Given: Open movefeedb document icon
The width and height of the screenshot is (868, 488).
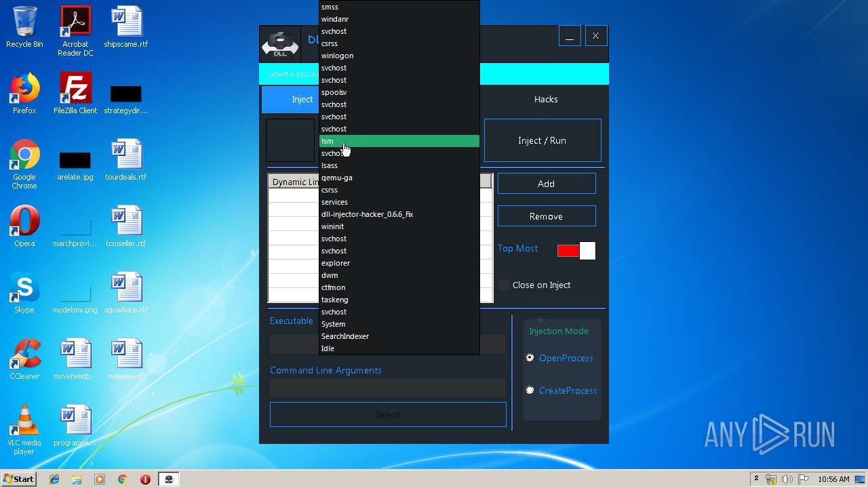Looking at the screenshot, I should 75,359.
